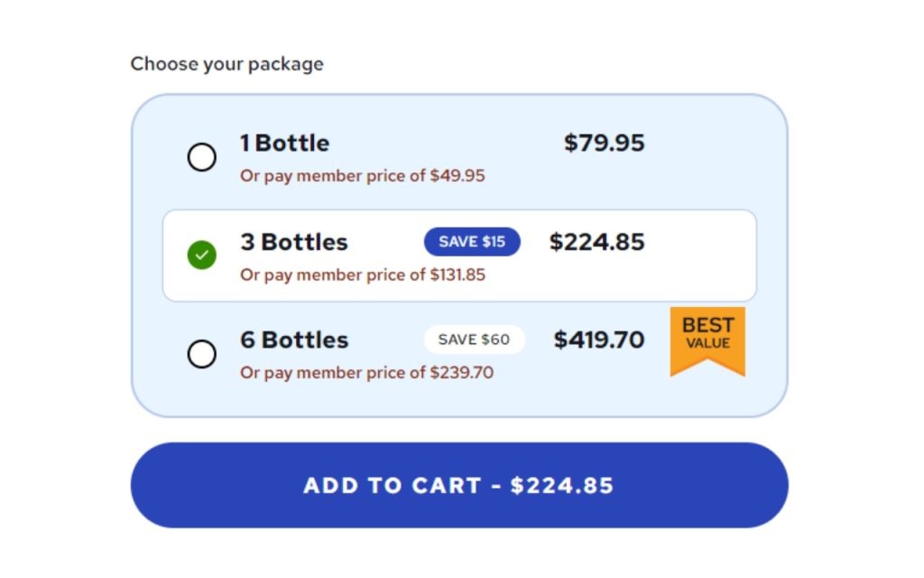Toggle the green checkmark for 3 Bottles
This screenshot has height=578, width=924.
(x=201, y=255)
